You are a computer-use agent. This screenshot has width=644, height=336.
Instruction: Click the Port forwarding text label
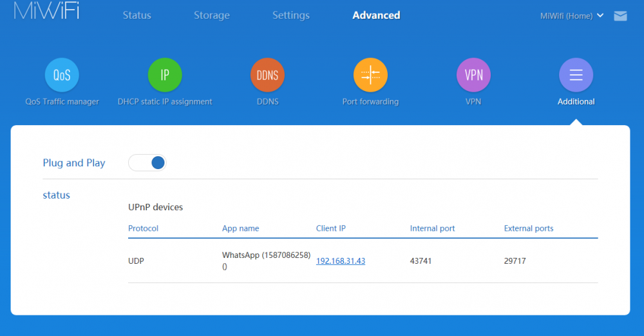370,102
